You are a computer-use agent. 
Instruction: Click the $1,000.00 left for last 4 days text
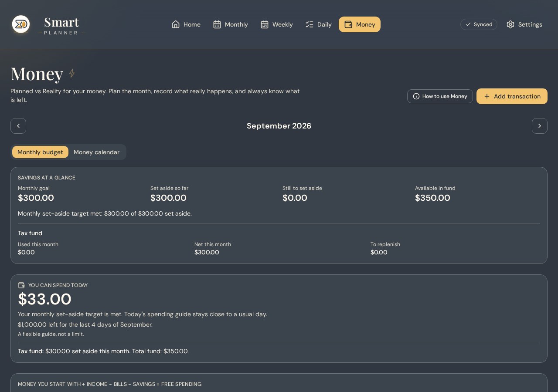click(x=85, y=324)
